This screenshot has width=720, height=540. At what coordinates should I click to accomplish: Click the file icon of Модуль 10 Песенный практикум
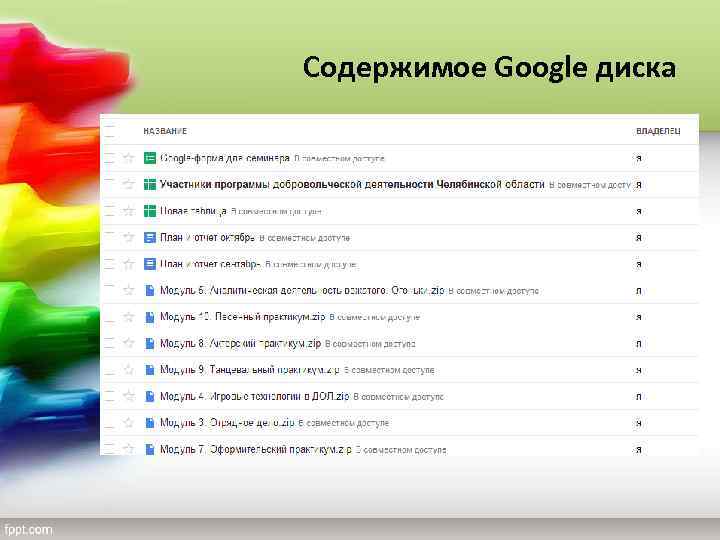(150, 317)
